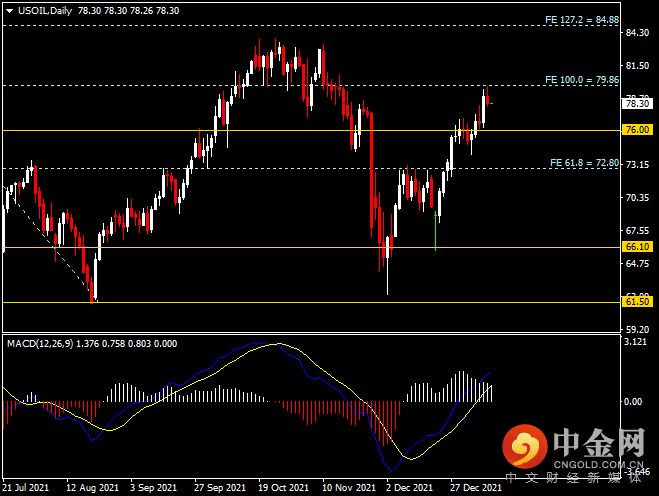Click the OHLC values 78.30 78.30 78.26 78.30
The image size is (659, 496).
coord(129,11)
